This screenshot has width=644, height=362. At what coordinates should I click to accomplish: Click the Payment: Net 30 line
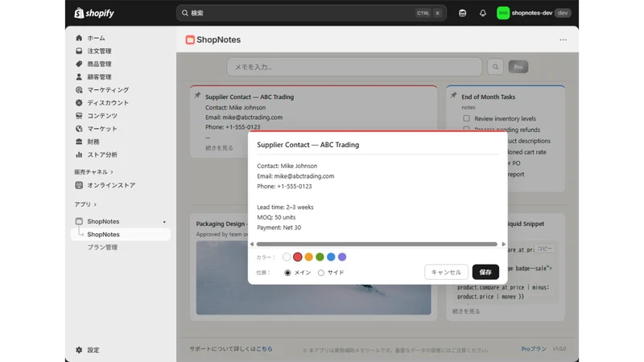click(x=279, y=228)
